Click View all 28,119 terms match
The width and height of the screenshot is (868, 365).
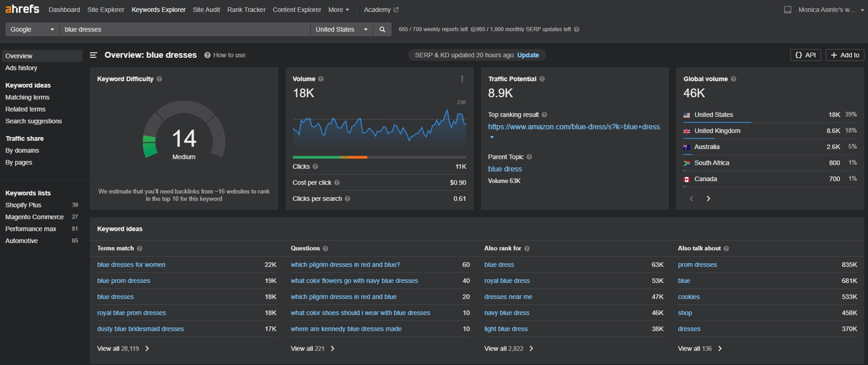pos(123,349)
